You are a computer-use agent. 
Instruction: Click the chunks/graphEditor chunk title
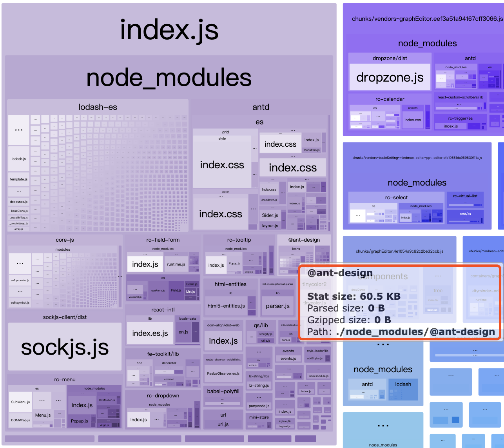pos(399,251)
